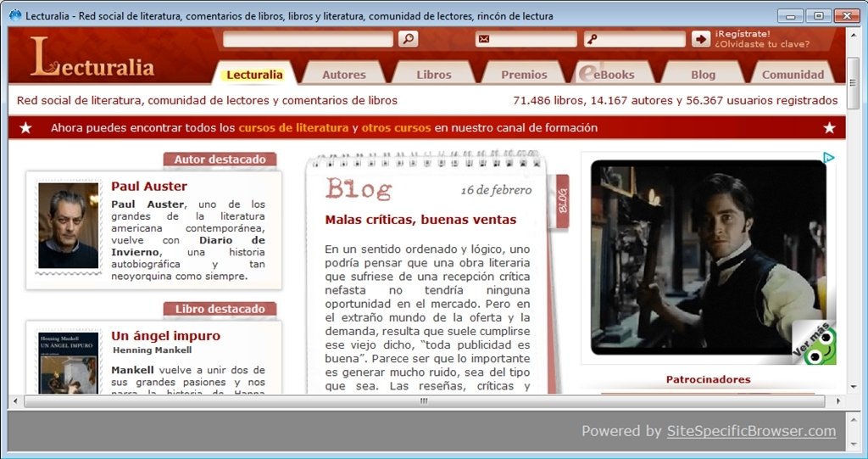The image size is (868, 459).
Task: Click the ¡Regístrate! link
Action: 742,34
